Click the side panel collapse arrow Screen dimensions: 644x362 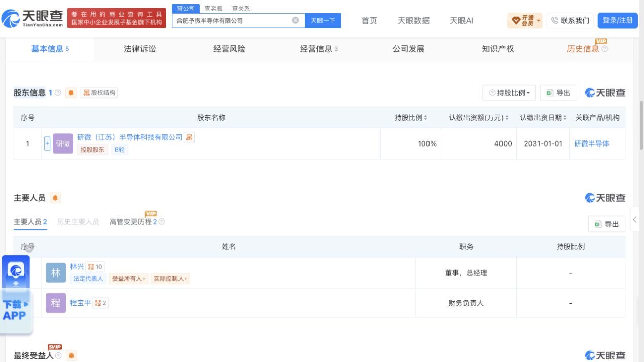pyautogui.click(x=634, y=220)
